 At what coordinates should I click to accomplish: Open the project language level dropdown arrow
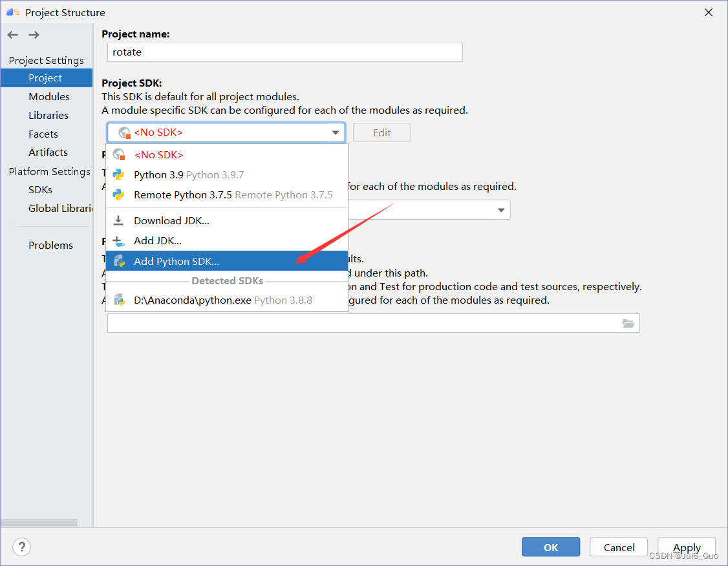tap(501, 210)
